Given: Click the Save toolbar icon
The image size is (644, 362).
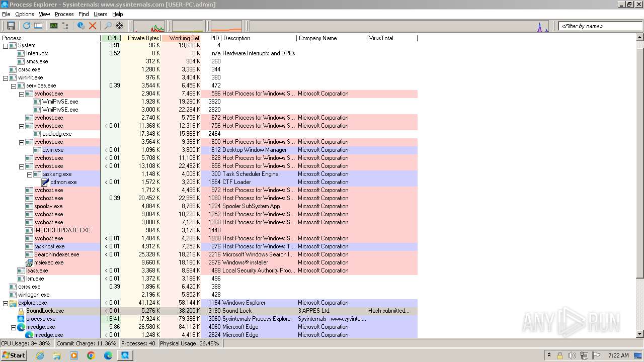Looking at the screenshot, I should [x=11, y=26].
